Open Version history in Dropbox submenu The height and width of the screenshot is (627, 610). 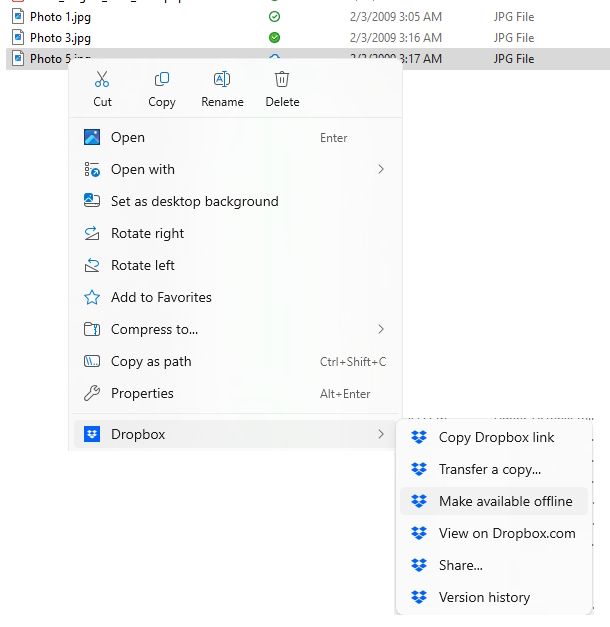(484, 597)
